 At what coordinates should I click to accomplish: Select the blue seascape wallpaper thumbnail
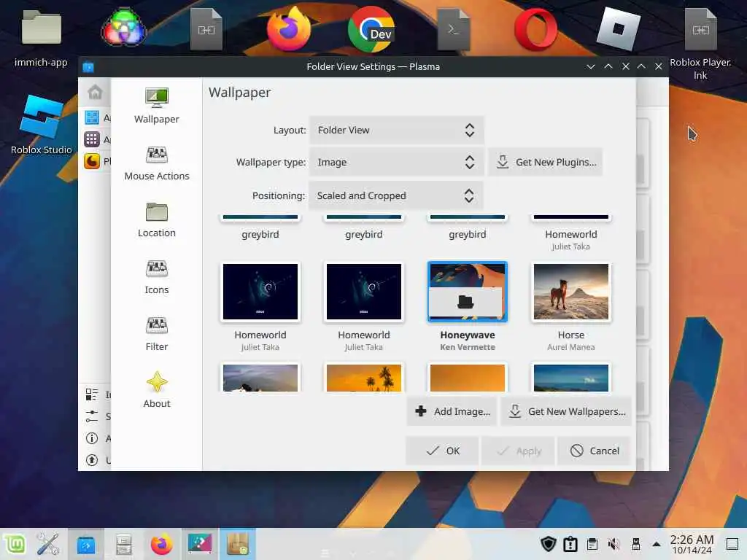click(570, 378)
